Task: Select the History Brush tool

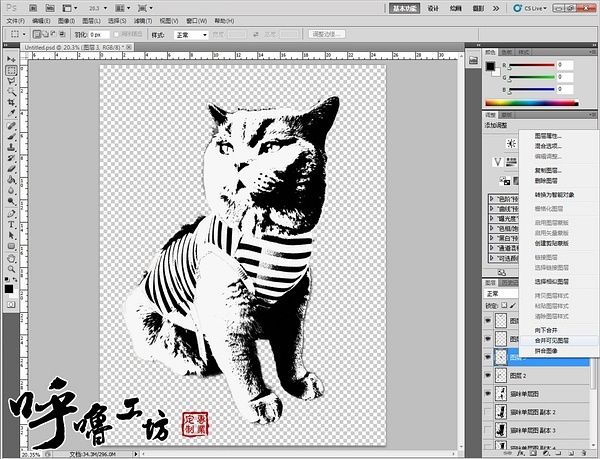Action: pos(11,158)
